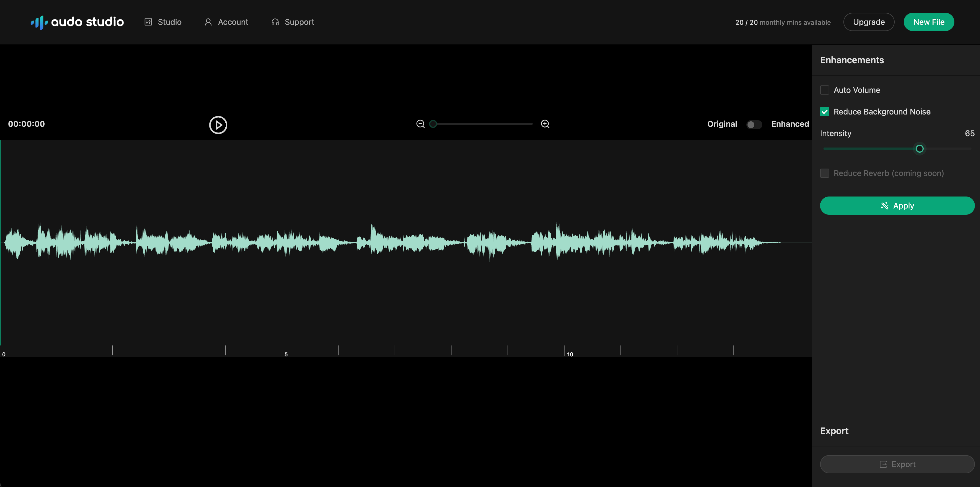
Task: Enable the Auto Volume checkbox
Action: click(824, 90)
